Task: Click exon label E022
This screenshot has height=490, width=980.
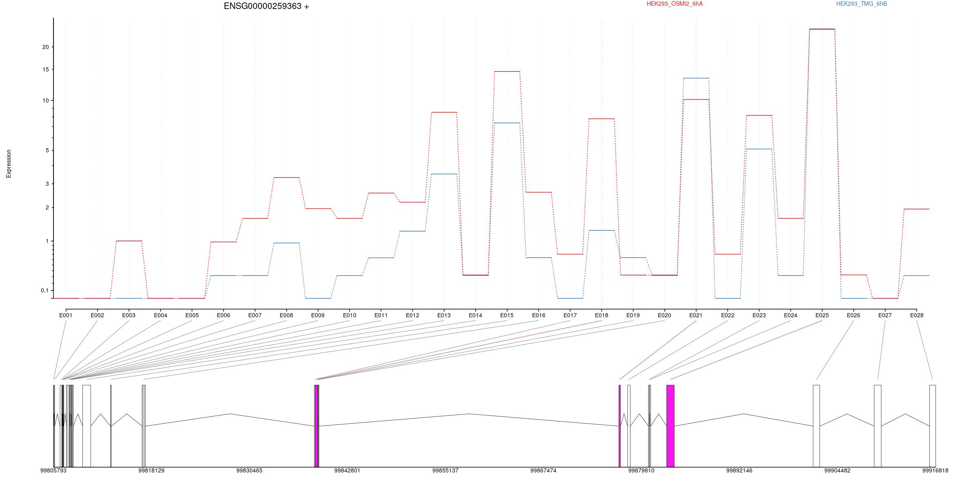Action: [728, 315]
